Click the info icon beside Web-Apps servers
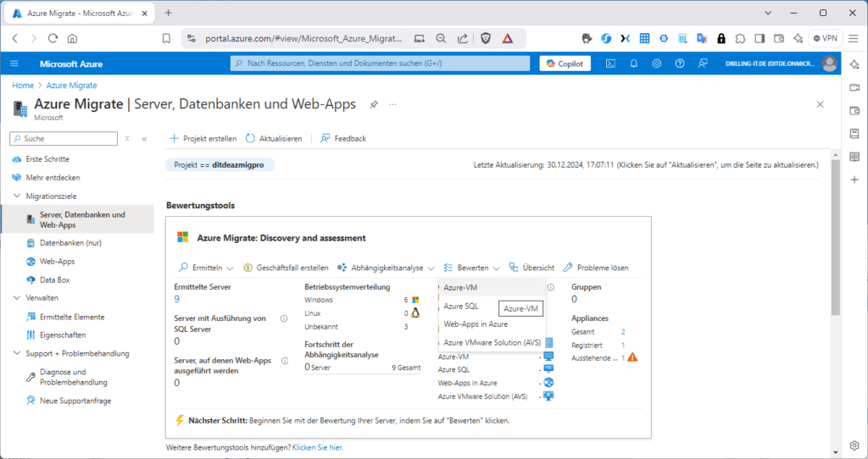Image resolution: width=868 pixels, height=459 pixels. [x=285, y=361]
